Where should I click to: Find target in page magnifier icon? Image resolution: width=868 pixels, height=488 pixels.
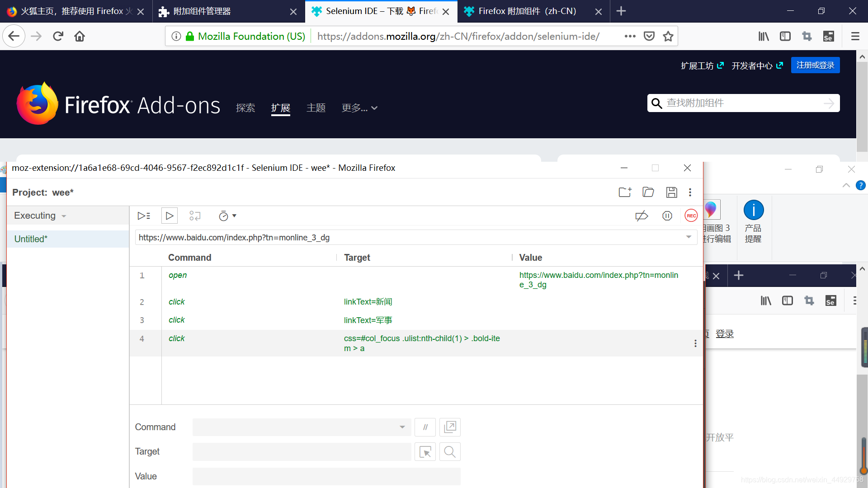tap(450, 452)
